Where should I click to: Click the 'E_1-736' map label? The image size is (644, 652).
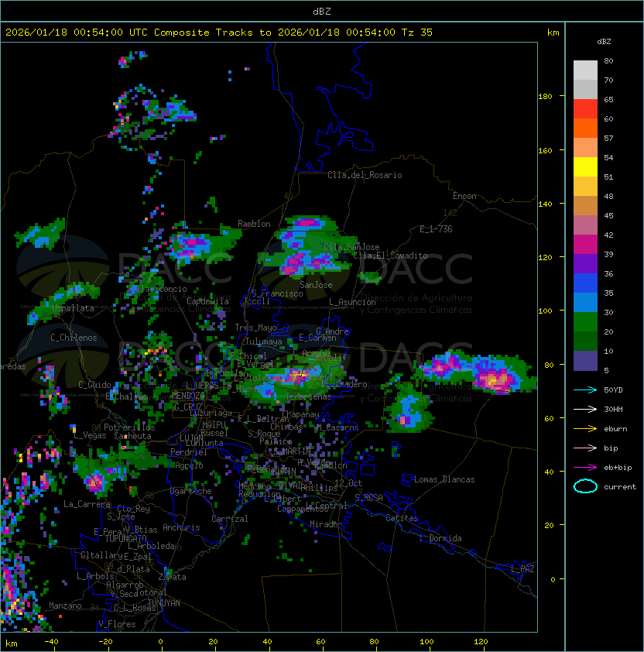pyautogui.click(x=436, y=229)
